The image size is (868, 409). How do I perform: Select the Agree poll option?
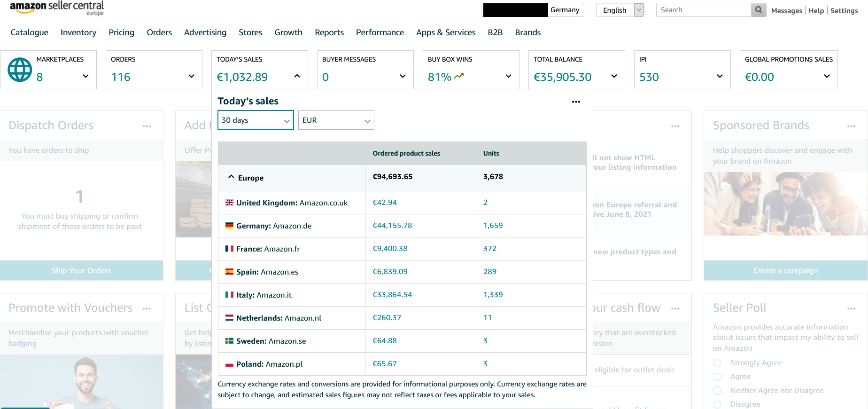[x=717, y=377]
